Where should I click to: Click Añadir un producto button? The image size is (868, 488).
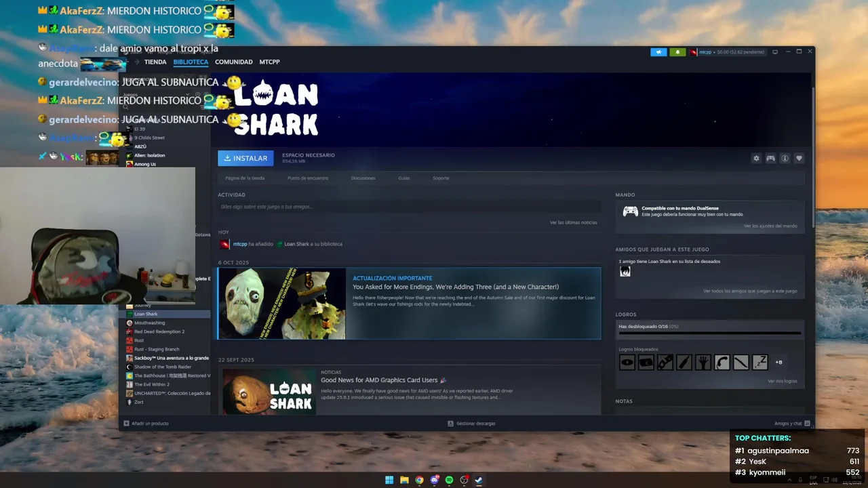146,424
